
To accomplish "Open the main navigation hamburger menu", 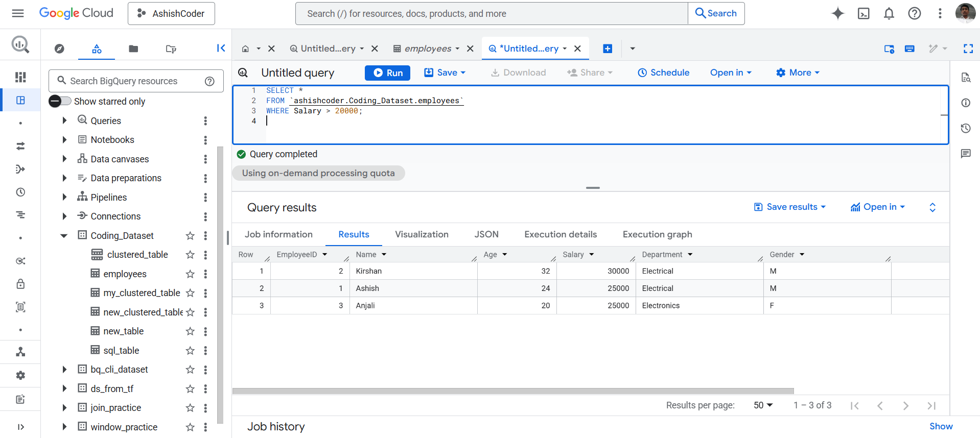I will pos(18,13).
